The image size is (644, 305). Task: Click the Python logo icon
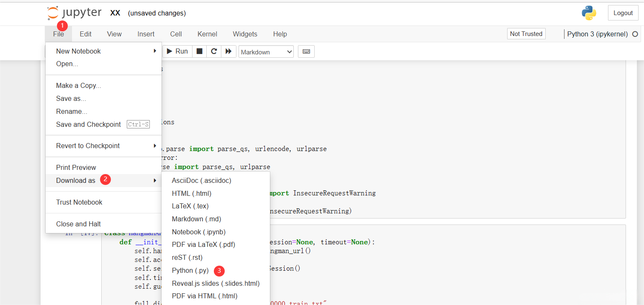(589, 13)
